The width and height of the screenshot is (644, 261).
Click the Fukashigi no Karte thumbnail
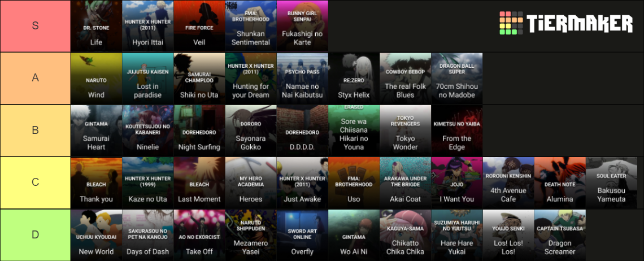point(302,25)
